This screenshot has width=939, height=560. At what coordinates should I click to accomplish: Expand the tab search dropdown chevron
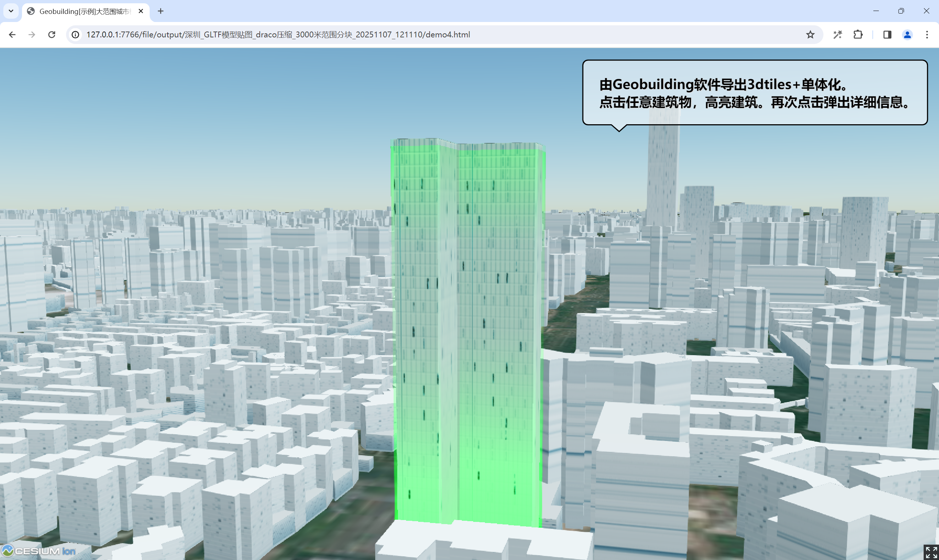pos(11,11)
